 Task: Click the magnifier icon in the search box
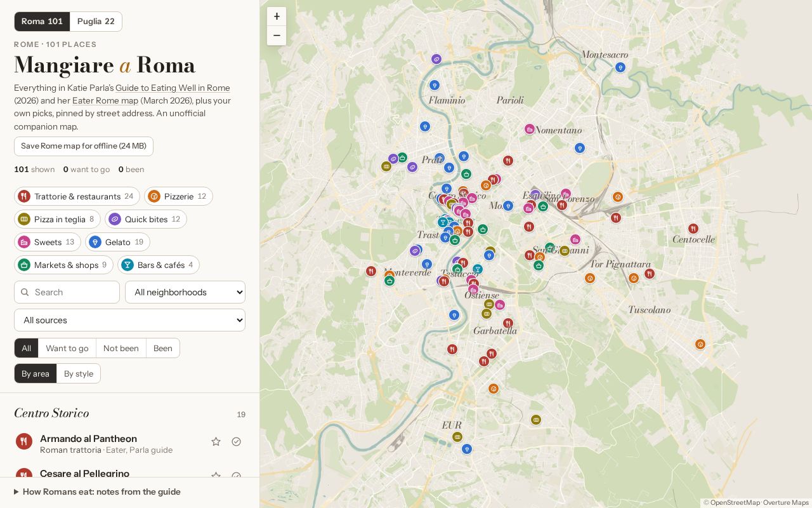25,292
